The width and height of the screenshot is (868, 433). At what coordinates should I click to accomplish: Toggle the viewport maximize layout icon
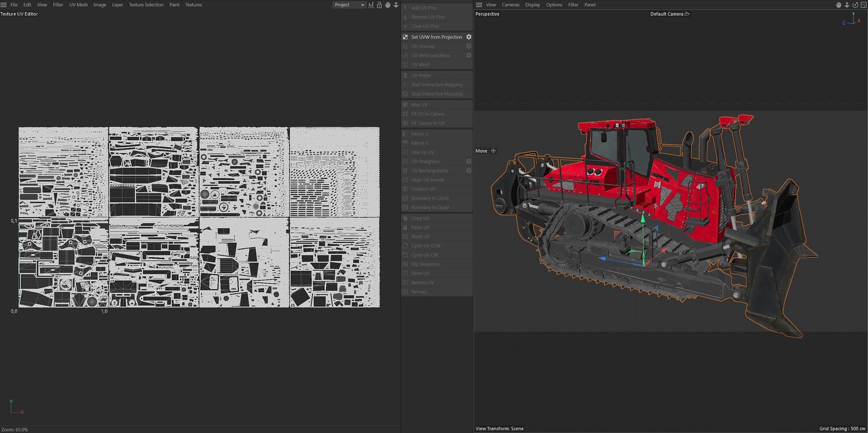863,5
